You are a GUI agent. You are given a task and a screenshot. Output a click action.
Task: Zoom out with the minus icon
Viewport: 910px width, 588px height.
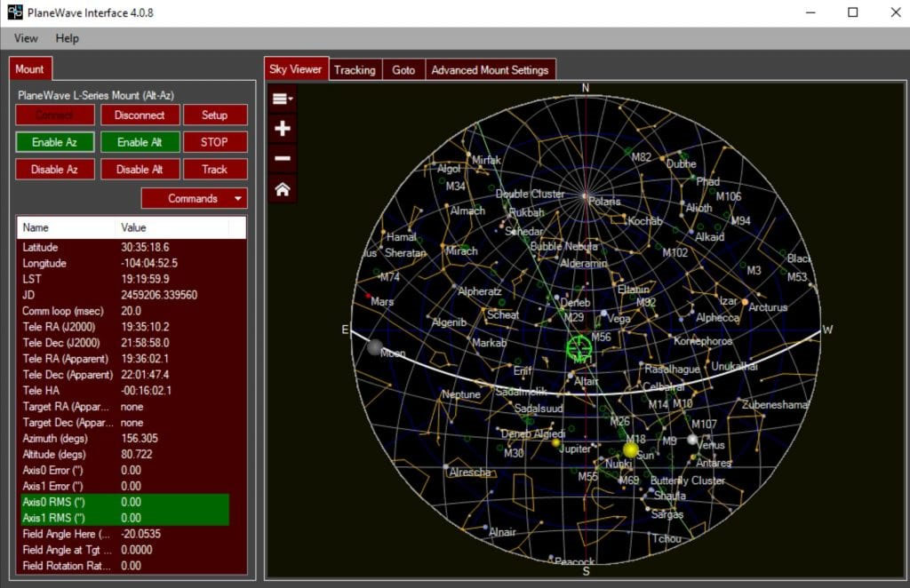click(283, 159)
